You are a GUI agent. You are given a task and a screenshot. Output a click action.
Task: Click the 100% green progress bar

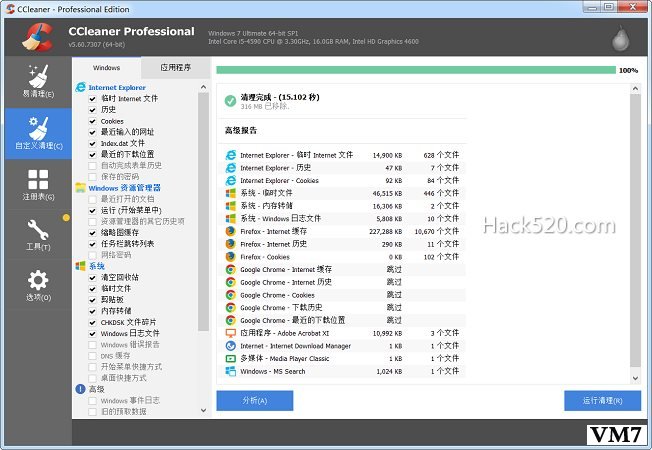click(x=416, y=70)
